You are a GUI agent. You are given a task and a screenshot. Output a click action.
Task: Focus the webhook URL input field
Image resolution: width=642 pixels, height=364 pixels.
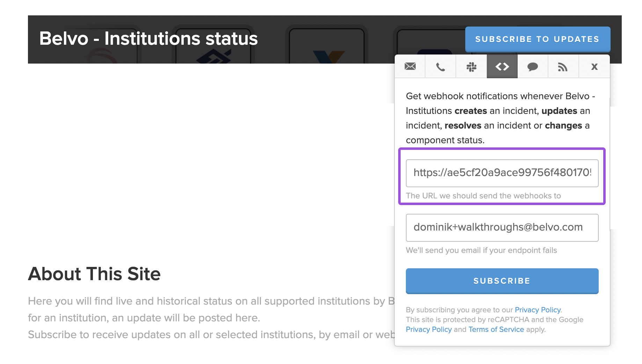(x=502, y=173)
